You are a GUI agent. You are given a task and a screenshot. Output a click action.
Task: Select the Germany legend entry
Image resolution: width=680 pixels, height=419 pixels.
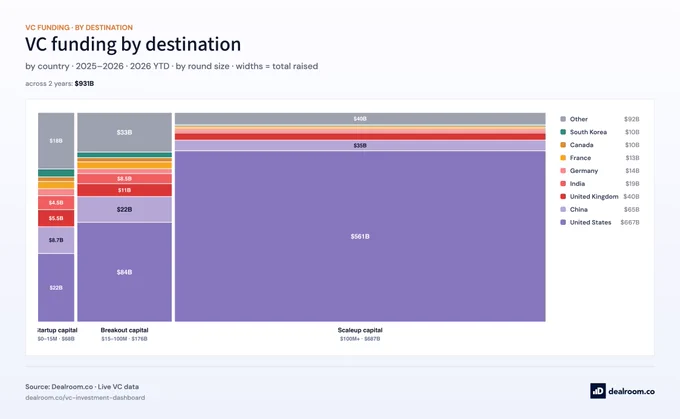click(600, 170)
